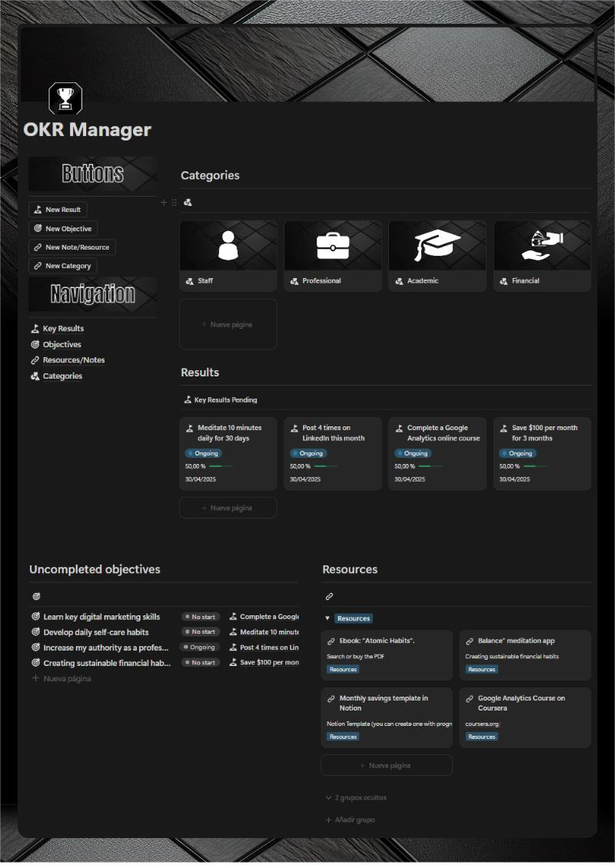Click Ongoing status on Save $100 card
Image resolution: width=615 pixels, height=868 pixels.
pos(517,453)
